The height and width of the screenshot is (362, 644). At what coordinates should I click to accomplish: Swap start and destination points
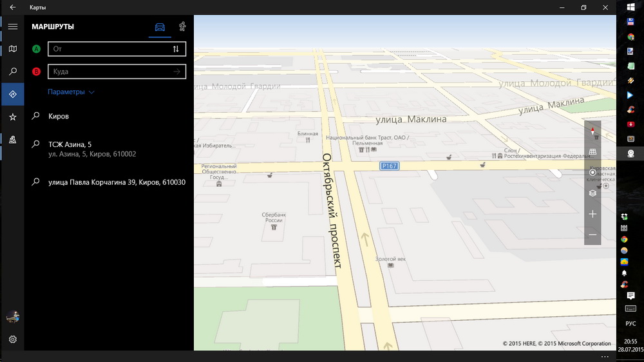click(176, 49)
